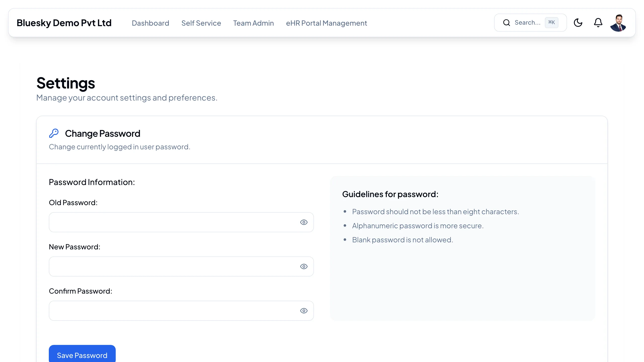The width and height of the screenshot is (644, 362).
Task: Open the Dashboard menu
Action: pyautogui.click(x=150, y=23)
